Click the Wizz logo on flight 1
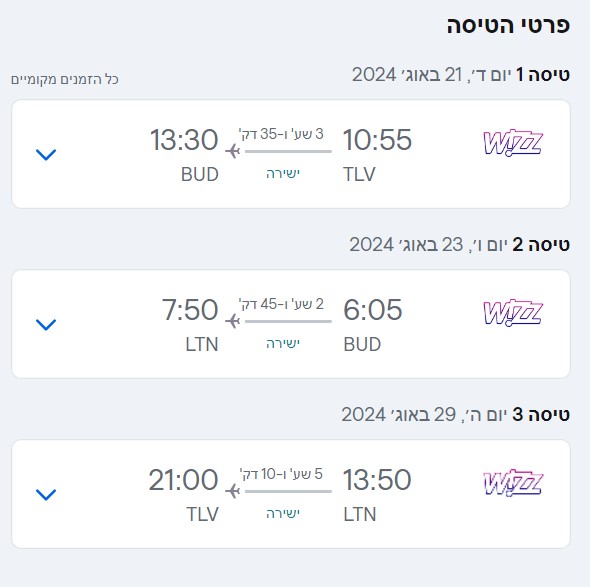 [x=513, y=142]
